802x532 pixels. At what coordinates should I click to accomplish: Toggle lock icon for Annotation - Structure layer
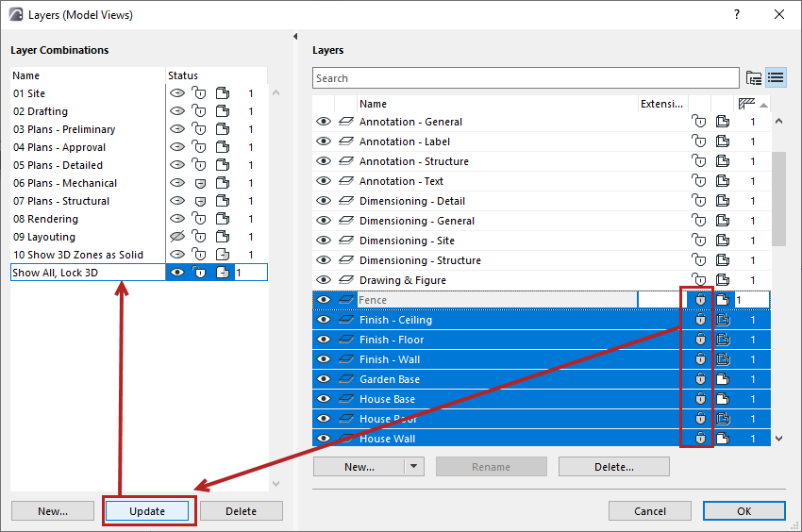click(x=698, y=161)
